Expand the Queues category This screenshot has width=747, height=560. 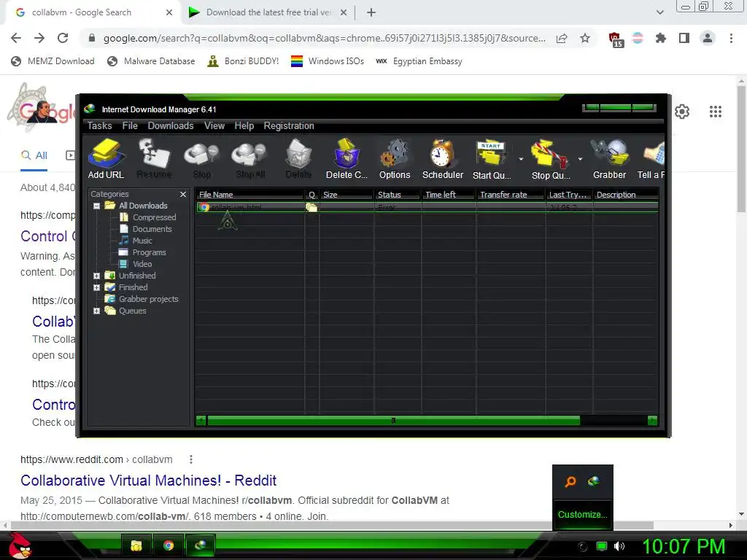click(x=97, y=311)
